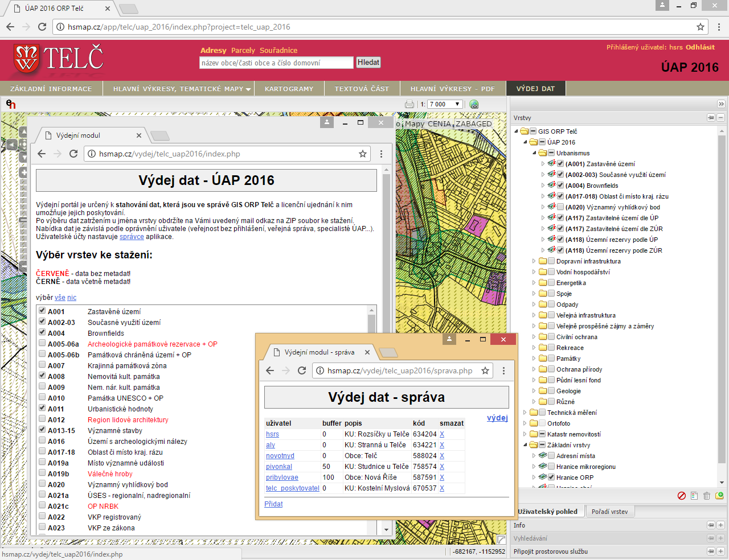Click the správce link in Výdejní modul

[x=132, y=237]
